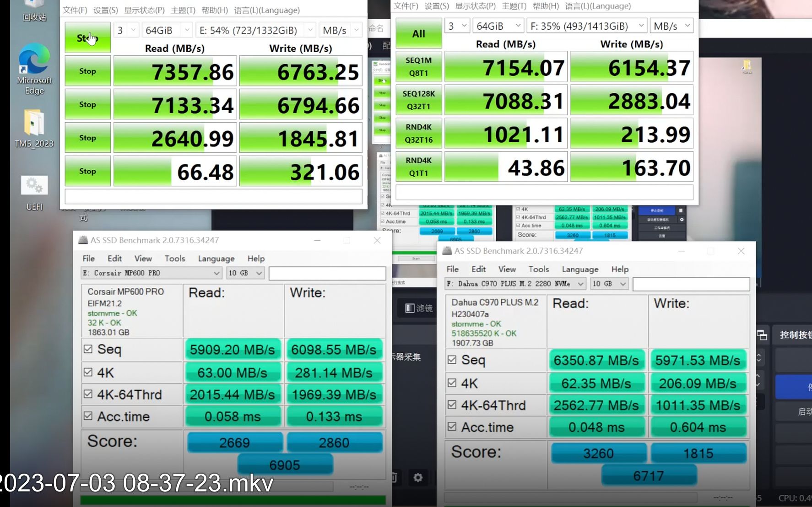This screenshot has height=507, width=812.
Task: Open Tools menu in Corsair AS SSD
Action: pos(175,259)
